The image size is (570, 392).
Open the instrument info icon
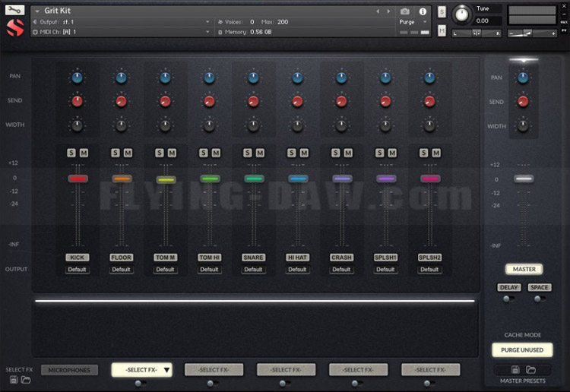click(423, 11)
